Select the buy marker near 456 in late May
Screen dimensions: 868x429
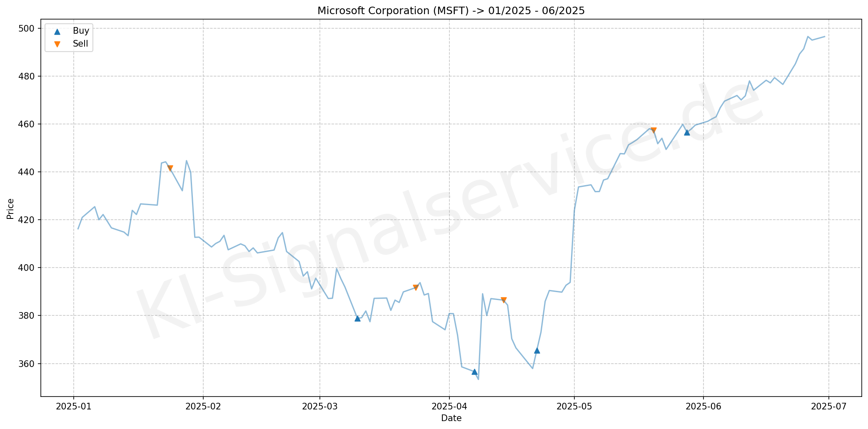point(687,132)
